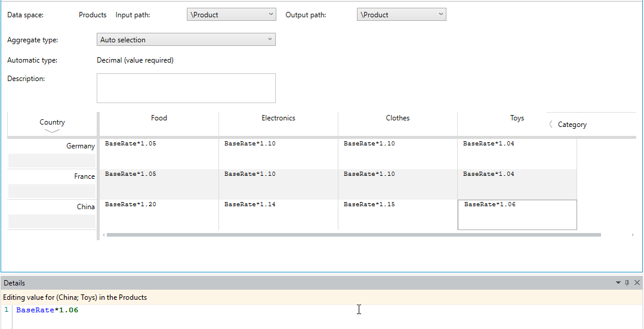Collapse the Category axis chevron
The image size is (644, 329).
[551, 125]
